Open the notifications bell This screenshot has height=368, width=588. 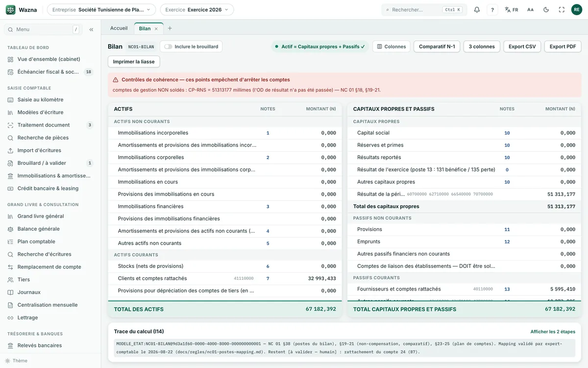click(x=477, y=10)
